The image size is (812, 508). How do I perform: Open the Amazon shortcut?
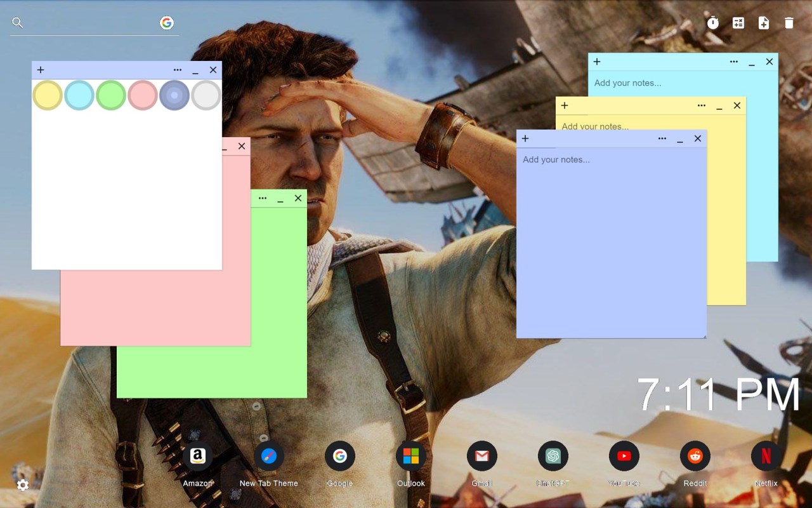(198, 456)
